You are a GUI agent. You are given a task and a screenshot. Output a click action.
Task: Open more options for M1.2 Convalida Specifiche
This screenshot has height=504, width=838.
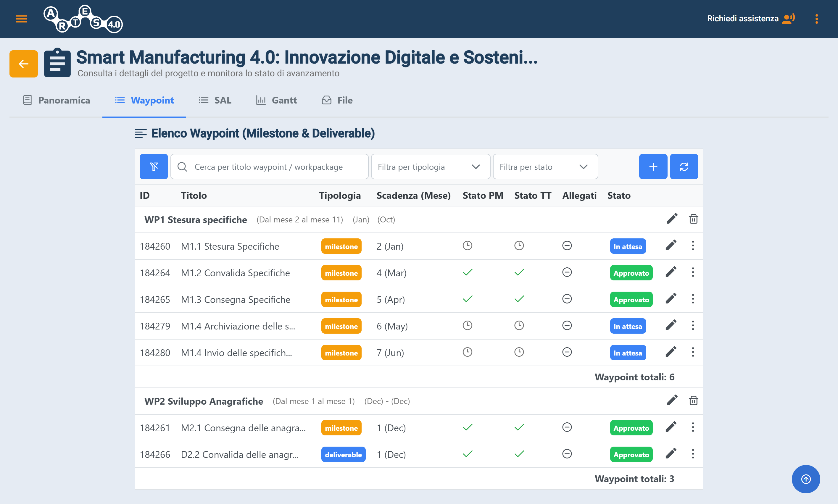pyautogui.click(x=693, y=272)
